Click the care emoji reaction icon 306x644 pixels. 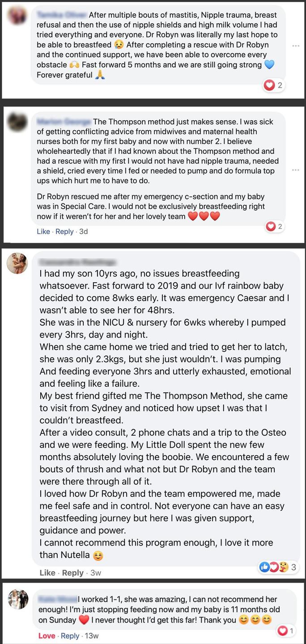[x=283, y=567]
